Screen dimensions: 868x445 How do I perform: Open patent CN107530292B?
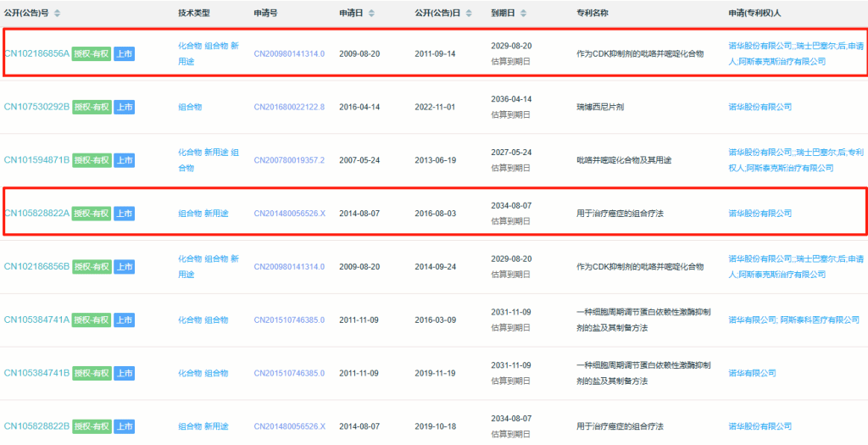click(x=36, y=107)
